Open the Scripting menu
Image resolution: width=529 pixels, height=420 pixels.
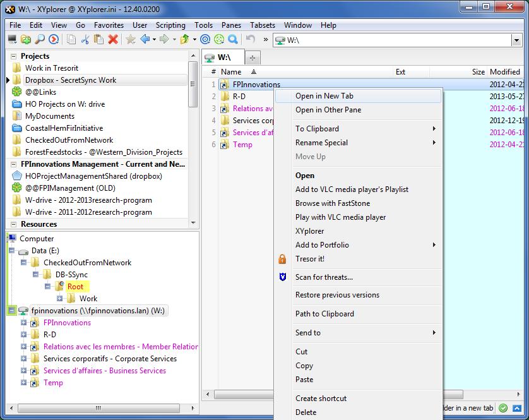170,25
